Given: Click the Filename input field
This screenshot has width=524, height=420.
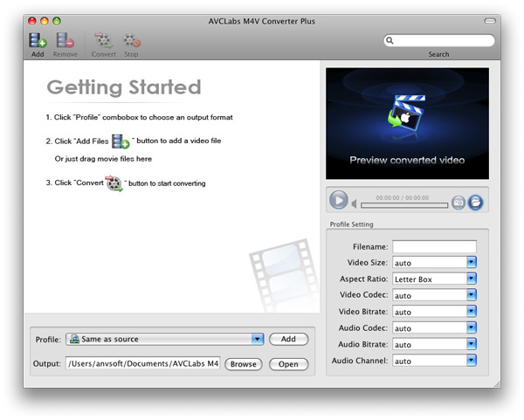Looking at the screenshot, I should 434,246.
